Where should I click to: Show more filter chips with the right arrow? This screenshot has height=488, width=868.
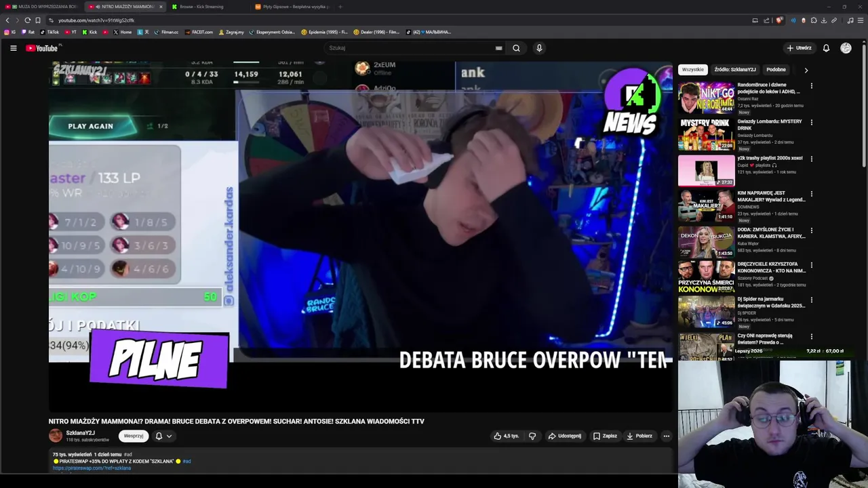[806, 70]
